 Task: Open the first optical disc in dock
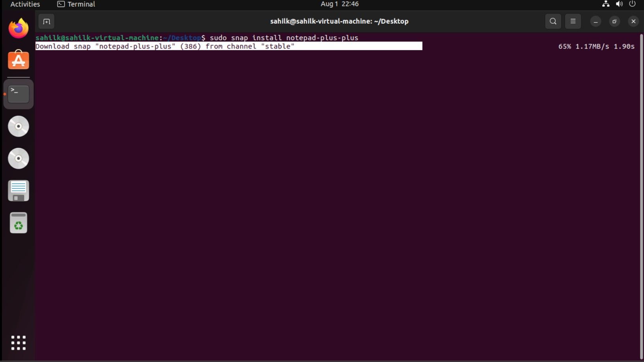[x=19, y=126]
